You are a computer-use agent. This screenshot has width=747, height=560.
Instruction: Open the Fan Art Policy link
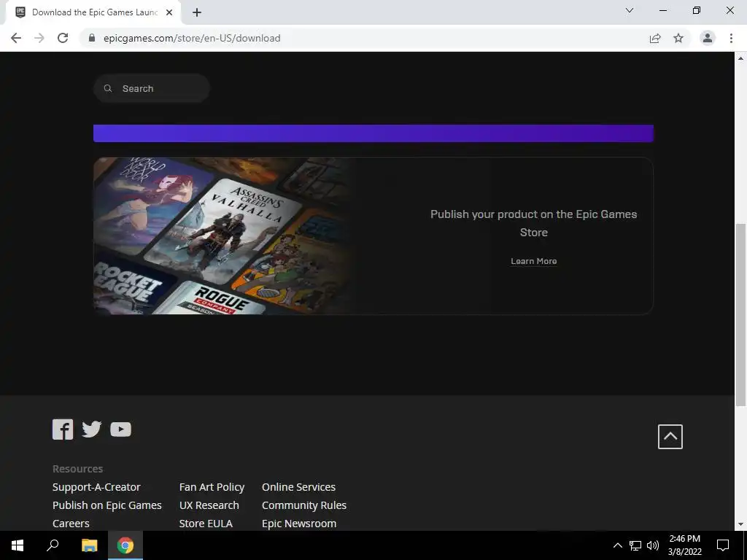click(x=212, y=487)
